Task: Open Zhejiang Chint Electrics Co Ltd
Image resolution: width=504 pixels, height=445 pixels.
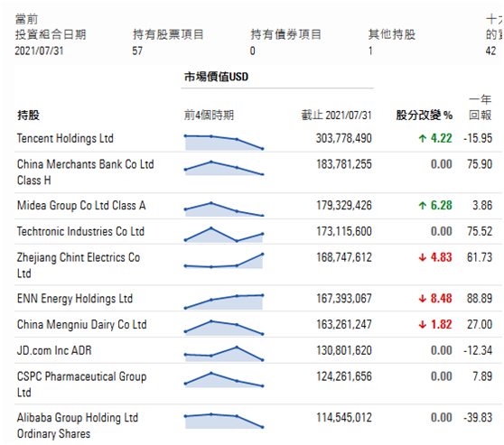Action: (79, 265)
